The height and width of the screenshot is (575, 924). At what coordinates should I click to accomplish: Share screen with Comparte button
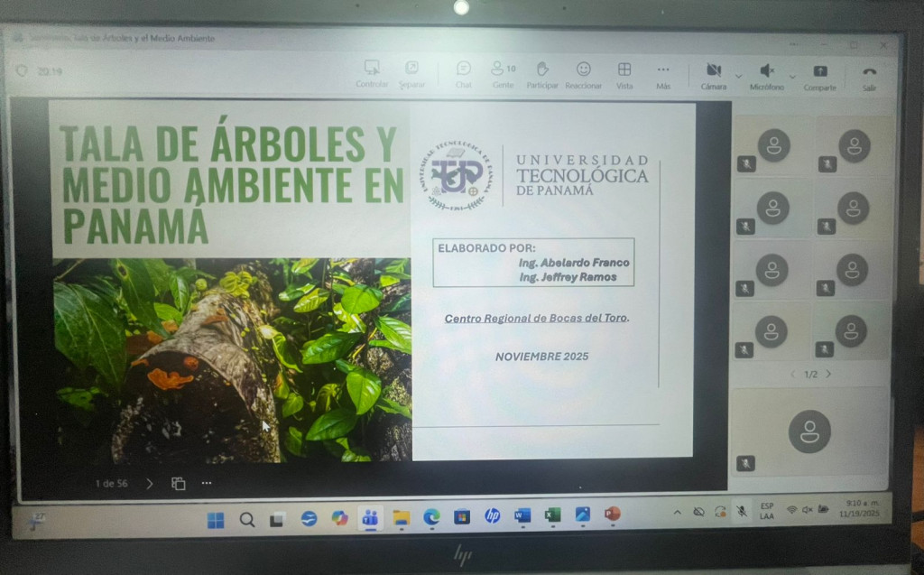[819, 72]
